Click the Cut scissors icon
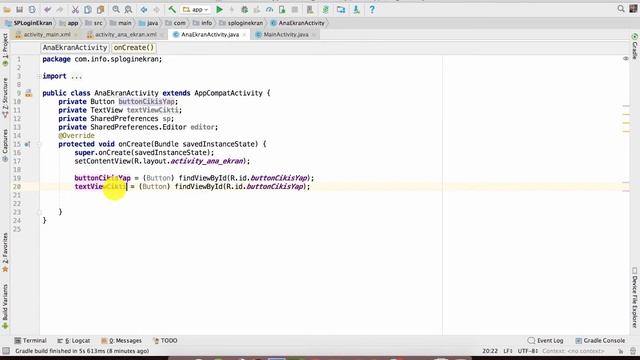Viewport: 640px width, 360px height. (75, 9)
